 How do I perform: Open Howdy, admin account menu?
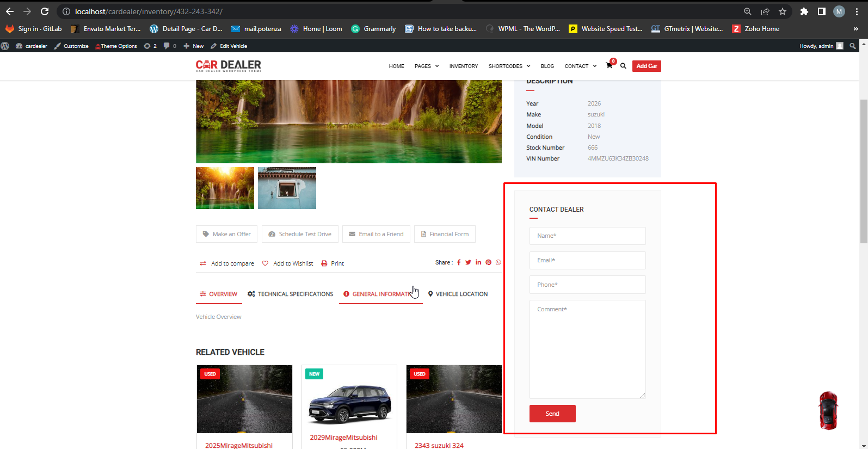pyautogui.click(x=821, y=46)
